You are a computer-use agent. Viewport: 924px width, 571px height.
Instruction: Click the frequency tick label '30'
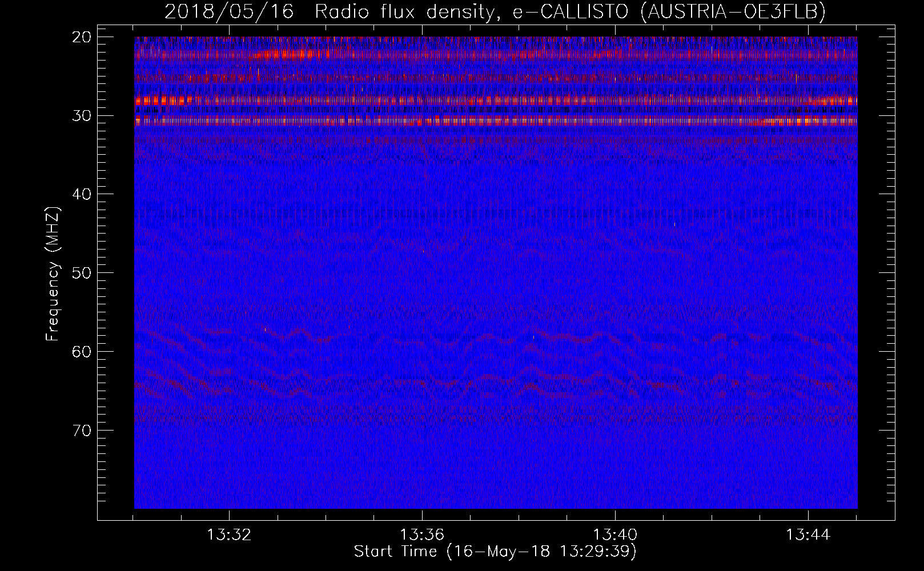[82, 116]
